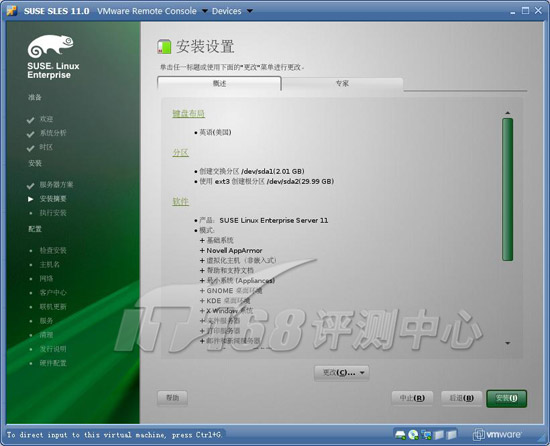Click the 后退(B) button
550x446 pixels.
tap(462, 398)
